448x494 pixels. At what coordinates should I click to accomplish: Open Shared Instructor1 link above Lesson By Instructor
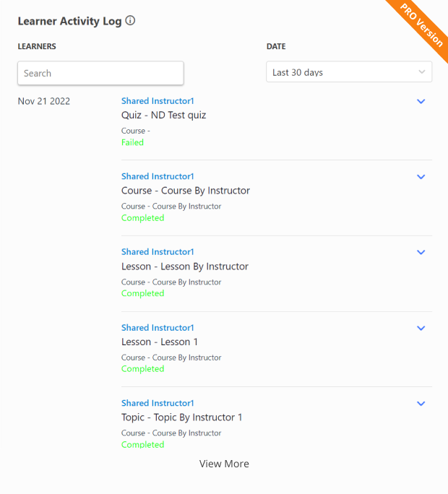(x=158, y=252)
